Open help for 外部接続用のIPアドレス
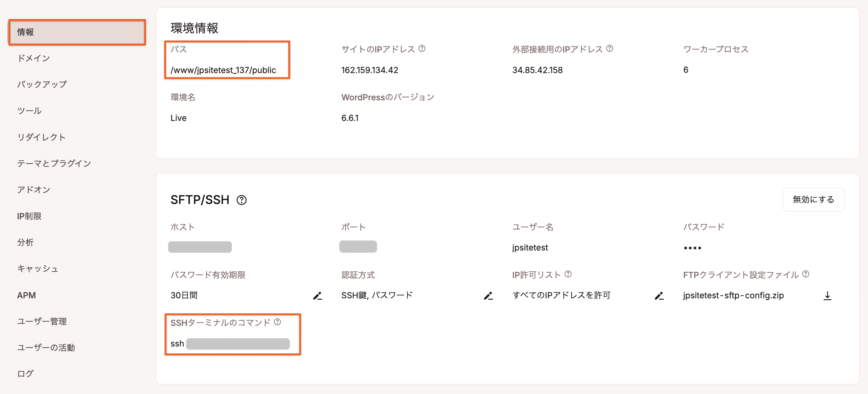 coord(609,48)
